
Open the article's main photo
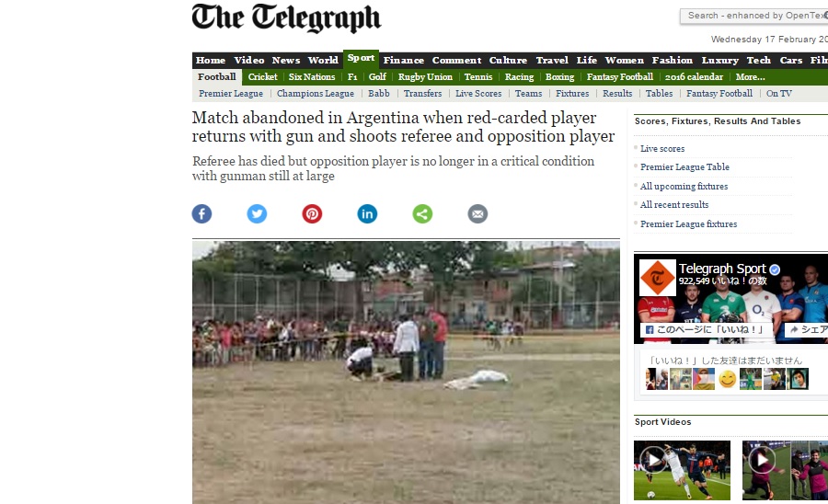pos(406,372)
